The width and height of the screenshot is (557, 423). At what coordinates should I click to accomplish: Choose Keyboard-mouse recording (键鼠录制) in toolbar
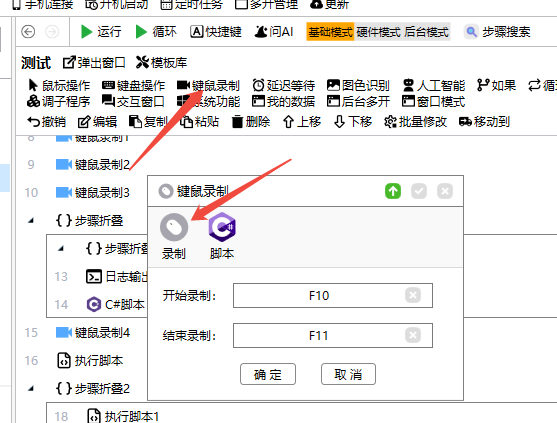(x=209, y=85)
